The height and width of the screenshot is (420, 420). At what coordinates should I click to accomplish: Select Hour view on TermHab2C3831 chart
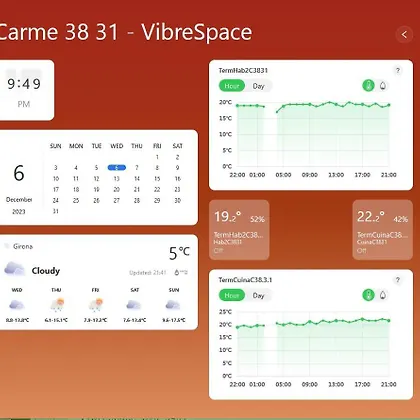coord(232,86)
